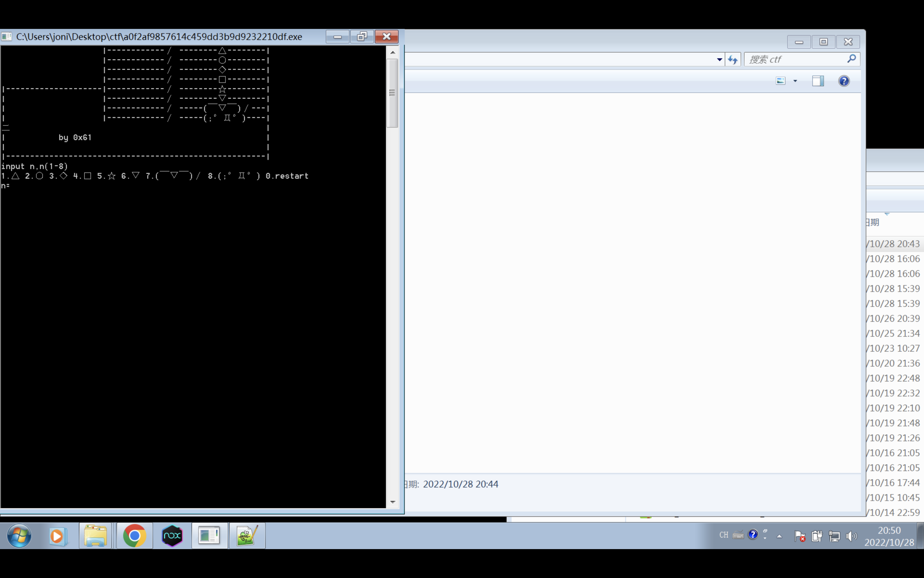Click the 'input n,n(1-8)' console line
Viewport: 924px width, 578px height.
click(34, 167)
